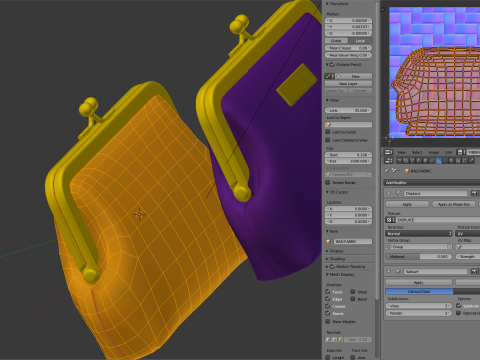Click Apply as Shape Key button
The width and height of the screenshot is (480, 360).
click(x=454, y=204)
